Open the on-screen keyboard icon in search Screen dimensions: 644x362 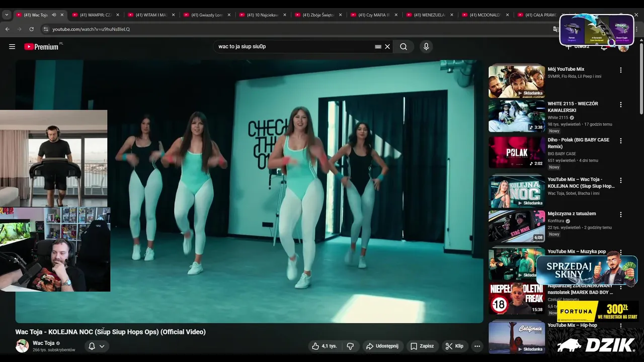(x=378, y=47)
